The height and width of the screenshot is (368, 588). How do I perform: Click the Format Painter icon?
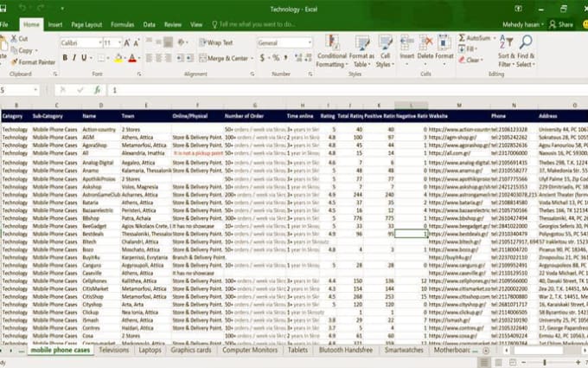coord(14,62)
